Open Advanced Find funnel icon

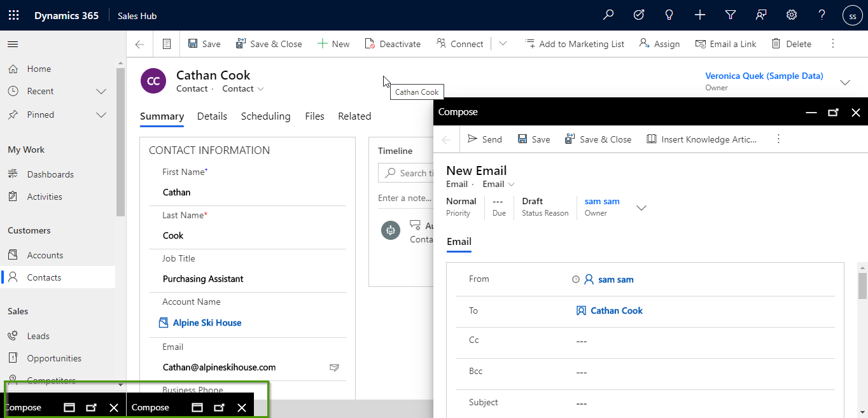[731, 15]
